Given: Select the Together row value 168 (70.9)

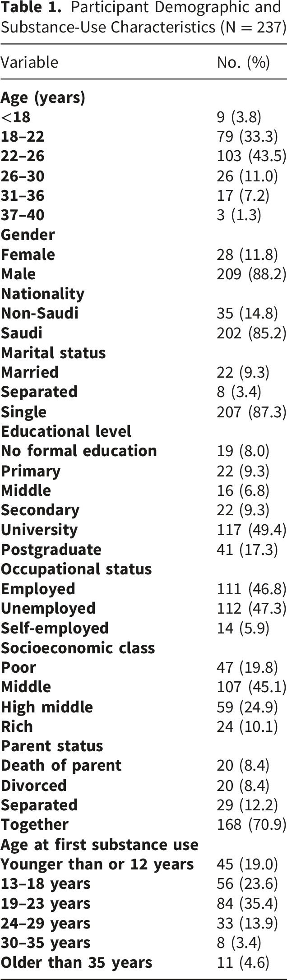Looking at the screenshot, I should 251,824.
